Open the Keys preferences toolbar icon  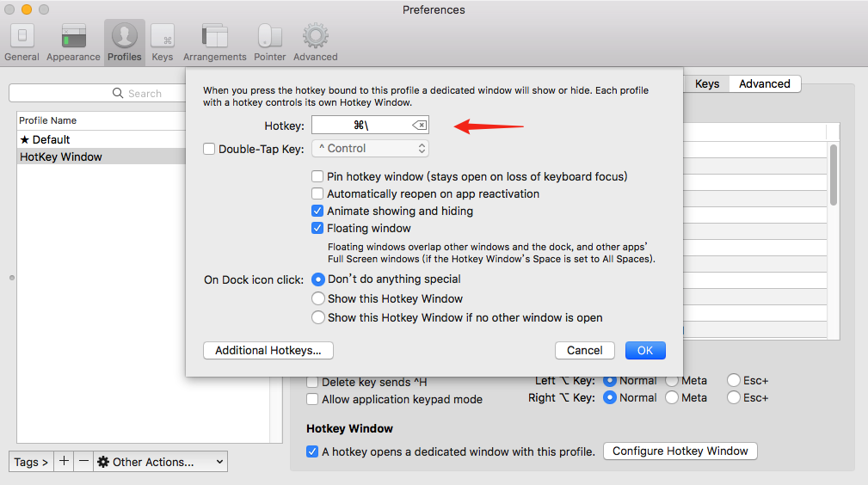[x=163, y=43]
